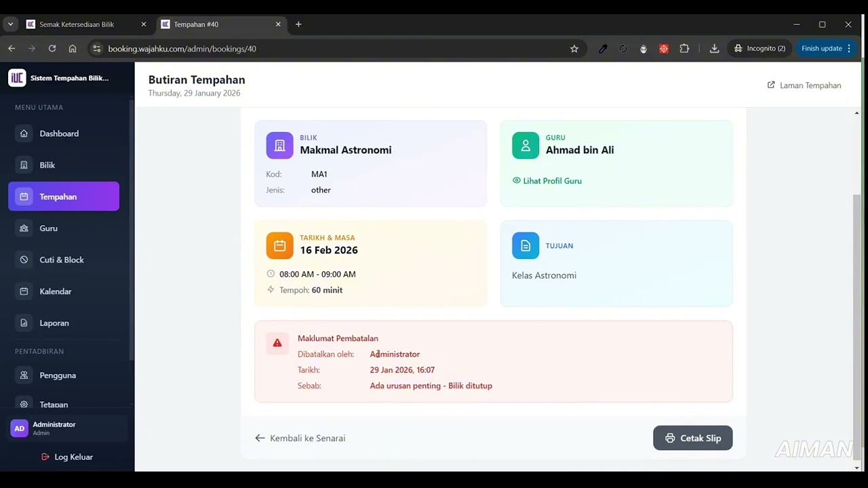Click the Incognito (2) indicator
This screenshot has height=488, width=868.
coord(759,49)
